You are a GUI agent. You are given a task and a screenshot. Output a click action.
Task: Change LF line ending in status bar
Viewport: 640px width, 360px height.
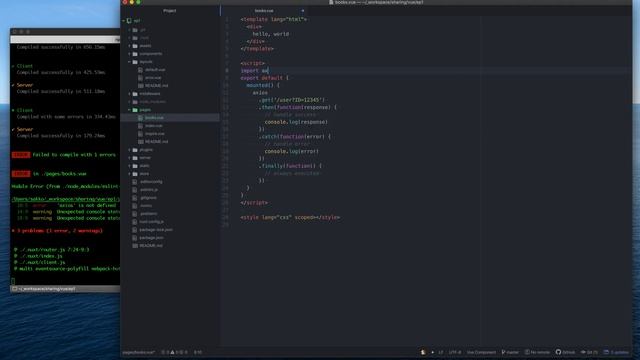[440, 352]
